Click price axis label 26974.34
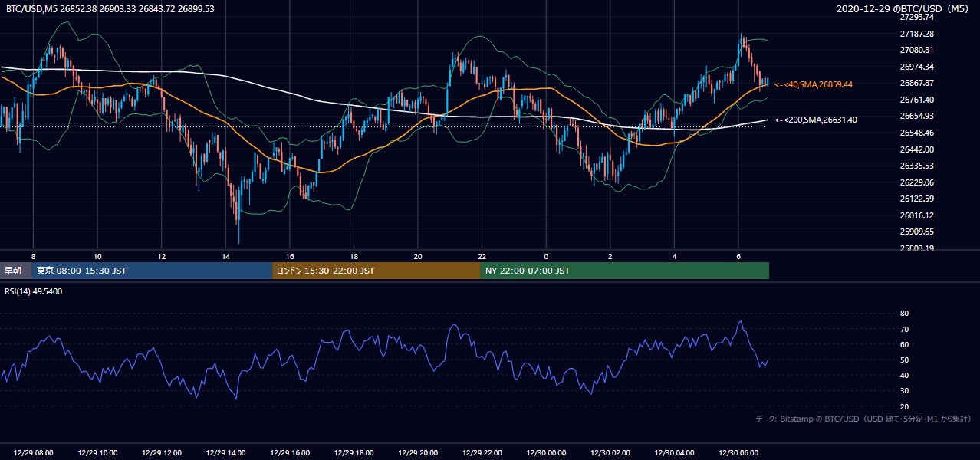 click(x=916, y=67)
